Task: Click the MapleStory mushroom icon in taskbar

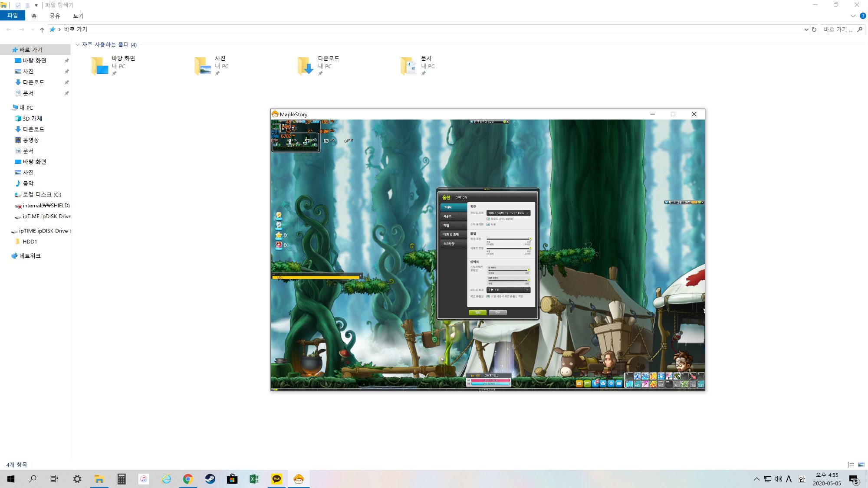Action: [299, 479]
